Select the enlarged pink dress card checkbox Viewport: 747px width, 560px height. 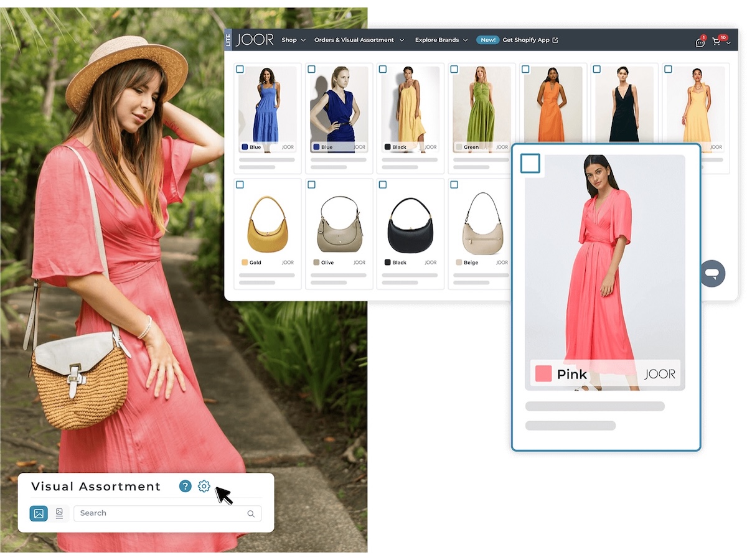click(532, 163)
